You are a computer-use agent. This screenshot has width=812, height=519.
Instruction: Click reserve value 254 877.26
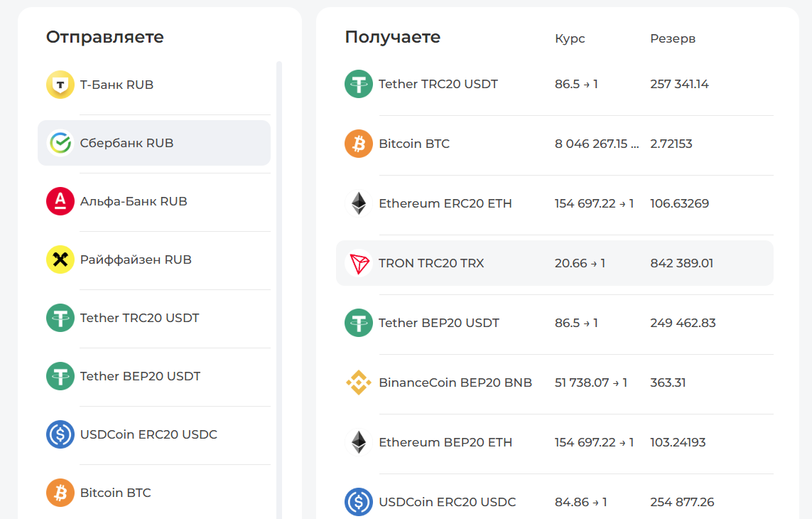tap(682, 502)
